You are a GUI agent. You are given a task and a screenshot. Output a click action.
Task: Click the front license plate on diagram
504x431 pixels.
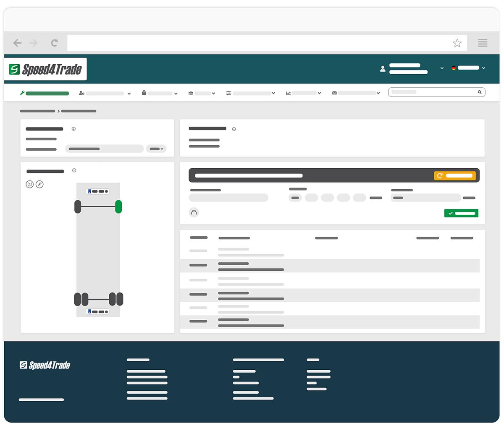pyautogui.click(x=97, y=191)
